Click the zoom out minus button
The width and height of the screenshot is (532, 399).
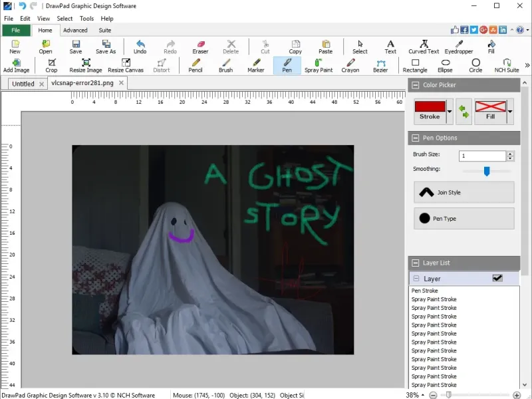[x=433, y=395]
